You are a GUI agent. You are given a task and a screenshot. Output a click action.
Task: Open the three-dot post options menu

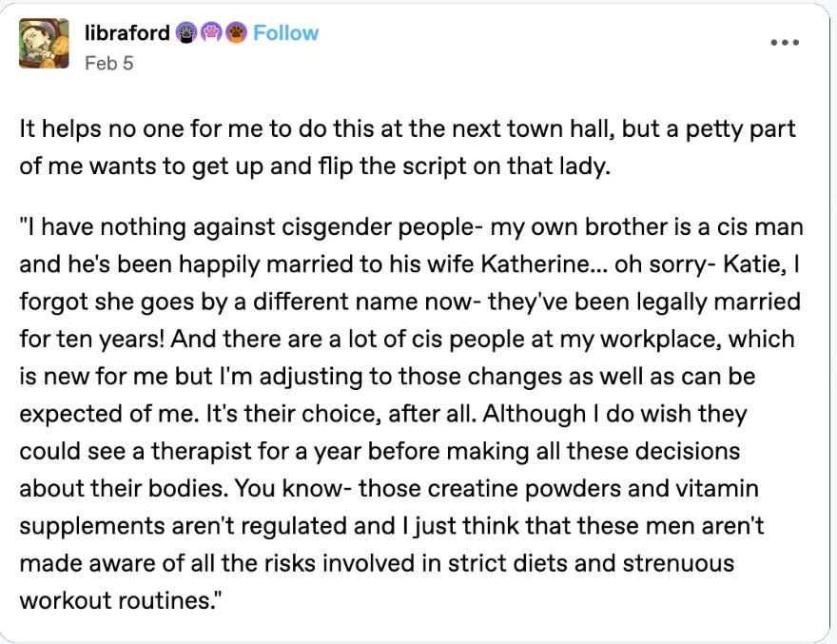coord(784,42)
